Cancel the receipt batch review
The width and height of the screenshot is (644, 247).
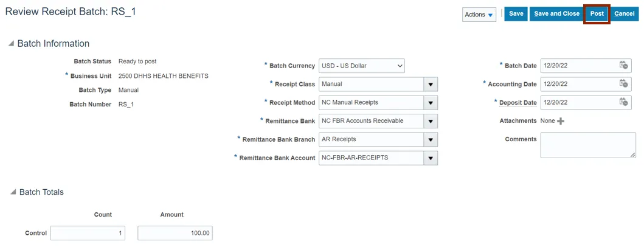coord(625,14)
